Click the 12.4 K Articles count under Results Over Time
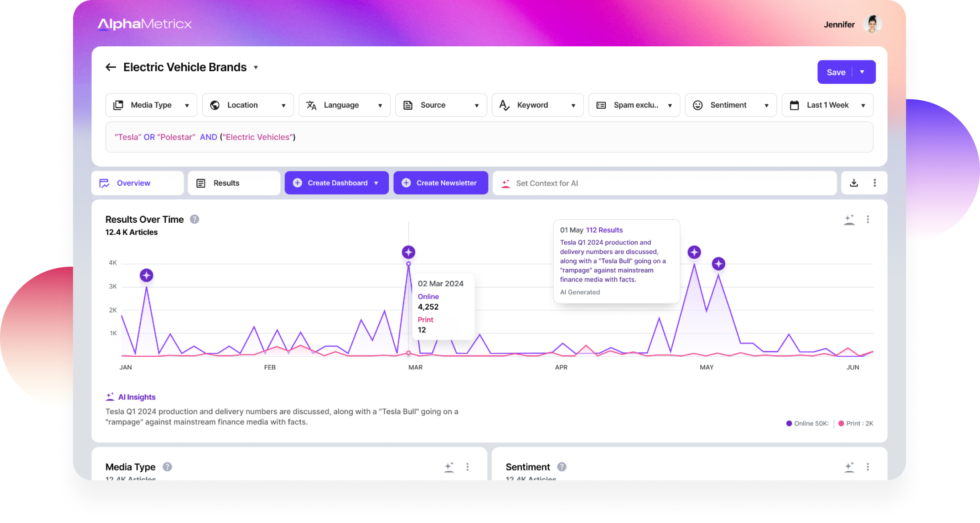980x523 pixels. coord(131,232)
